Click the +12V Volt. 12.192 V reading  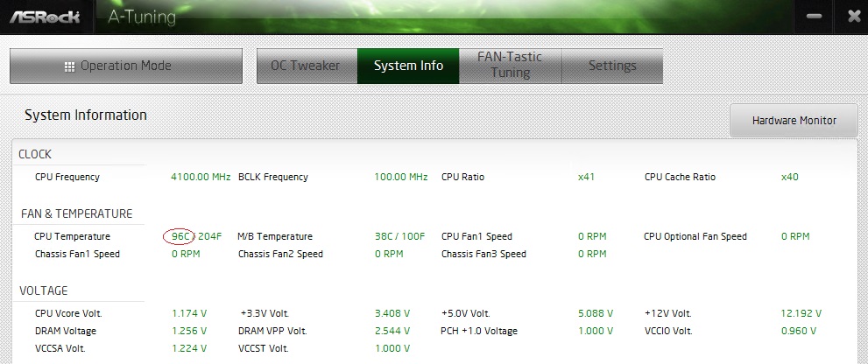[x=801, y=313]
